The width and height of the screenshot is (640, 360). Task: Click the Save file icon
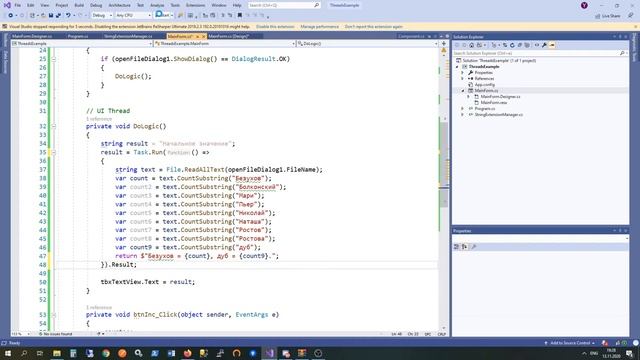tap(51, 15)
